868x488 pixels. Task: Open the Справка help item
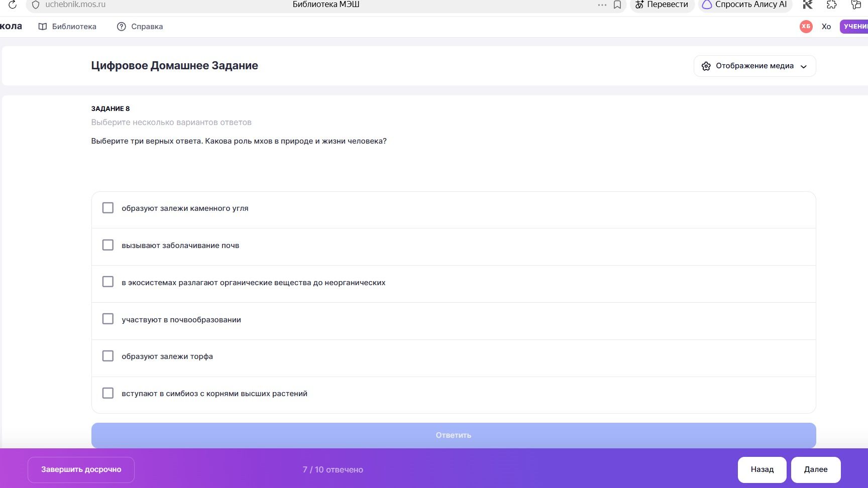coord(140,27)
